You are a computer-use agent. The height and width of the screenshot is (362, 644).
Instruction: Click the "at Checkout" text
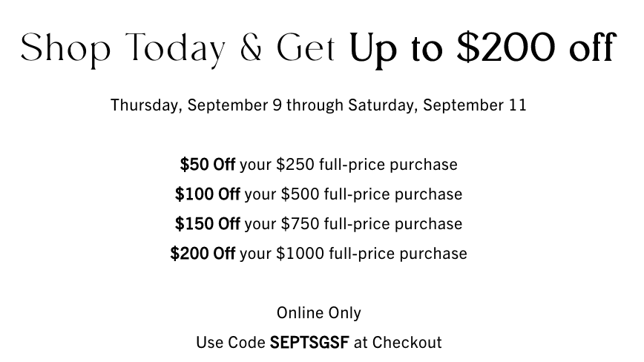point(398,343)
